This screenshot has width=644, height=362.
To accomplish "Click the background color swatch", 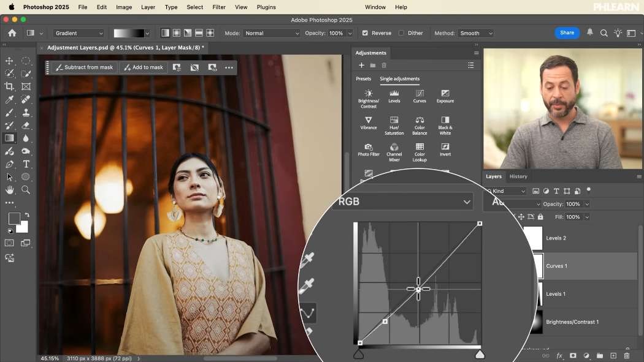I will click(x=24, y=228).
